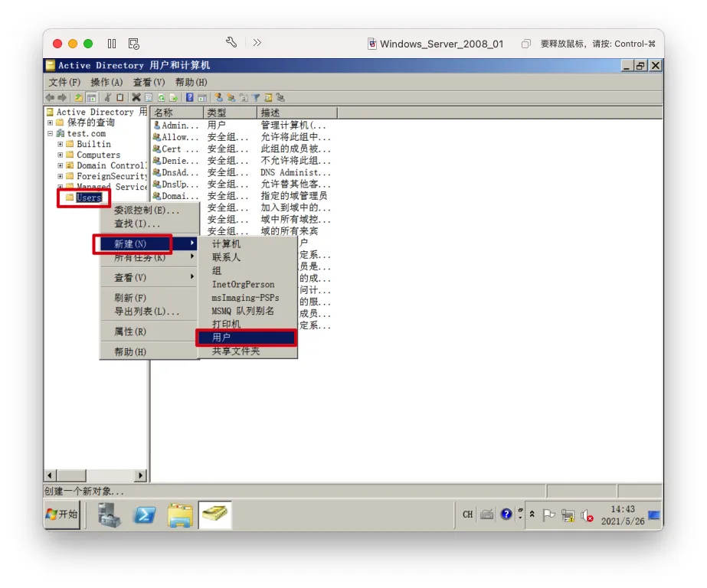Screen dimensions: 707x588
Task: Click the Action Center flag tray icon
Action: tap(548, 514)
